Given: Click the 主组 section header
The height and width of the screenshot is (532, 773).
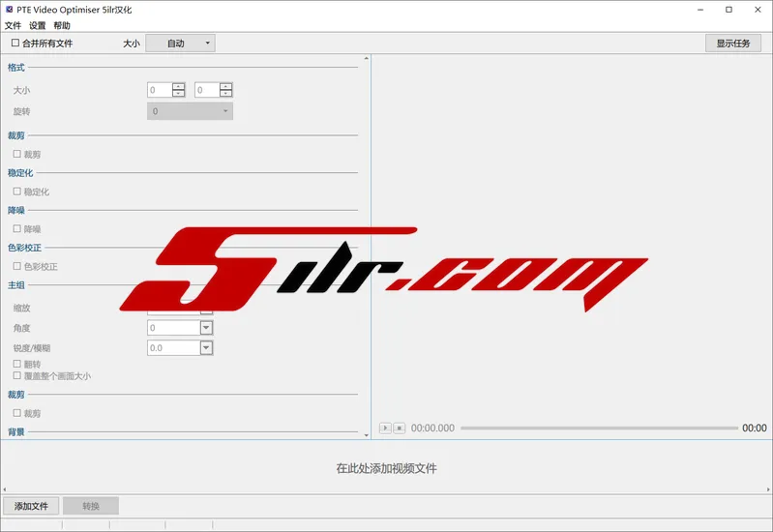Looking at the screenshot, I should tap(16, 285).
